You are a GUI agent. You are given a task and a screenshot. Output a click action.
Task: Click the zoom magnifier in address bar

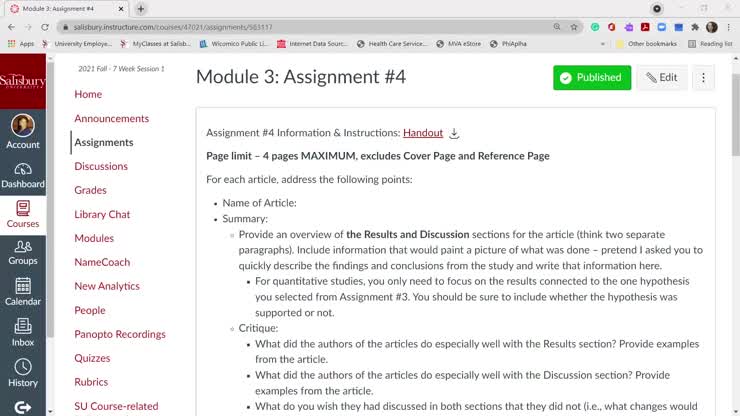pos(557,27)
